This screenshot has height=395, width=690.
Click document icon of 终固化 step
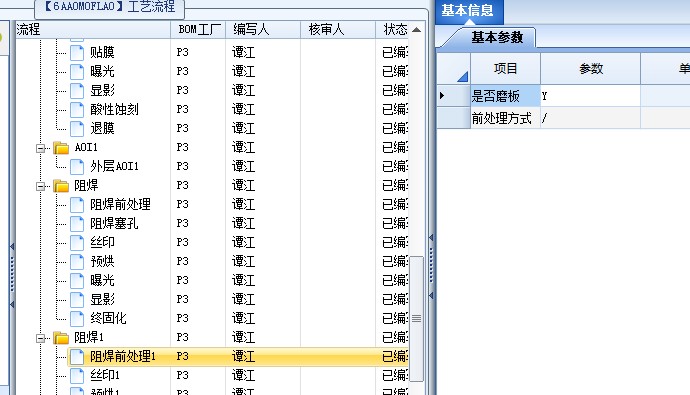pyautogui.click(x=77, y=318)
